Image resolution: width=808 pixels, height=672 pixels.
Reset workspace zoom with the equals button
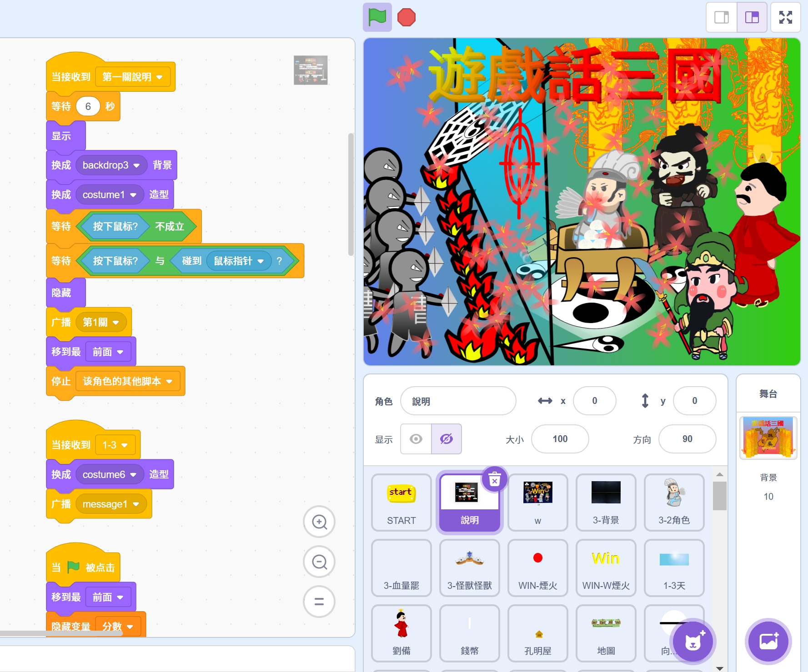[319, 602]
